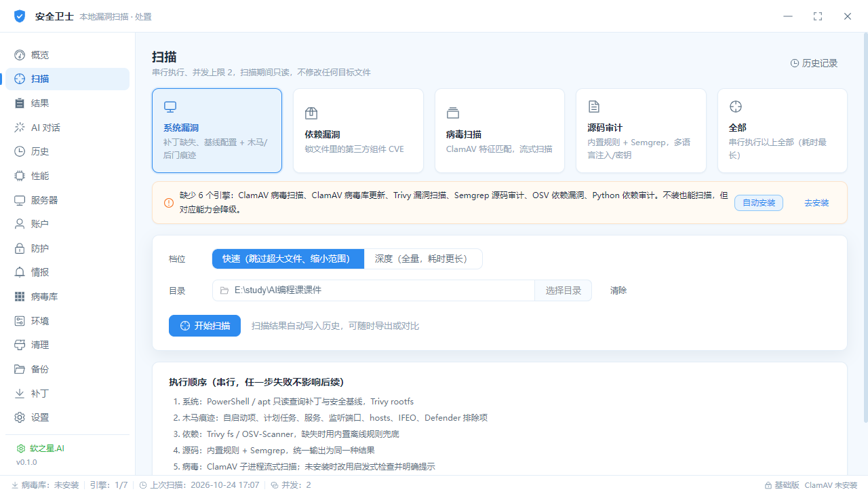Click the 安全卫士 shield logo

click(20, 16)
